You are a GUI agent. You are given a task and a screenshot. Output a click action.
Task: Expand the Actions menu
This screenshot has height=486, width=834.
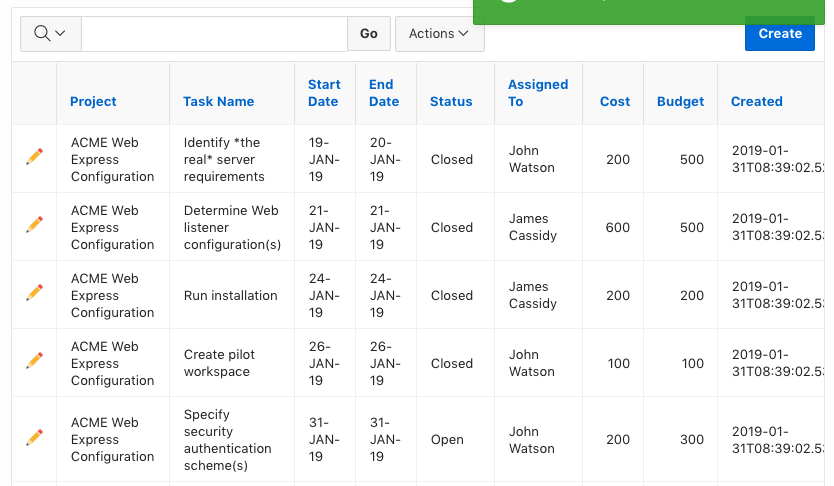click(439, 34)
